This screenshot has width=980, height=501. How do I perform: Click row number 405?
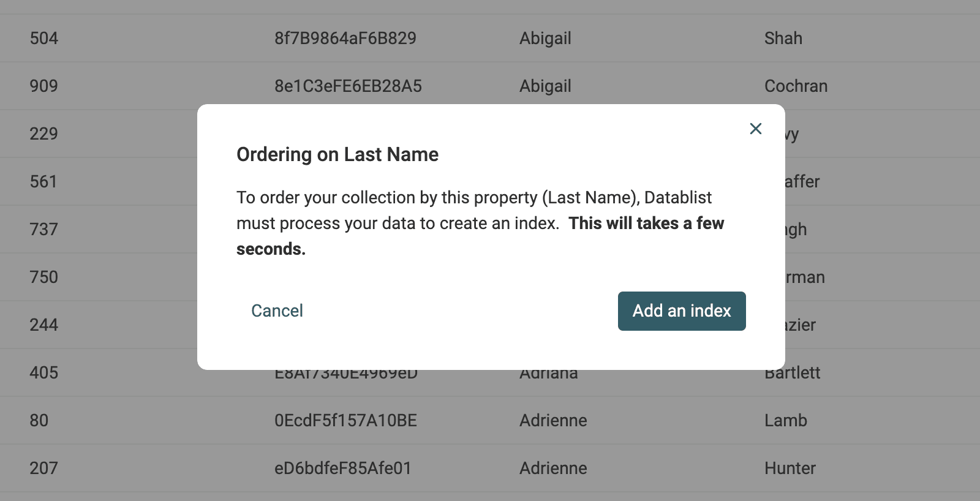pyautogui.click(x=44, y=373)
